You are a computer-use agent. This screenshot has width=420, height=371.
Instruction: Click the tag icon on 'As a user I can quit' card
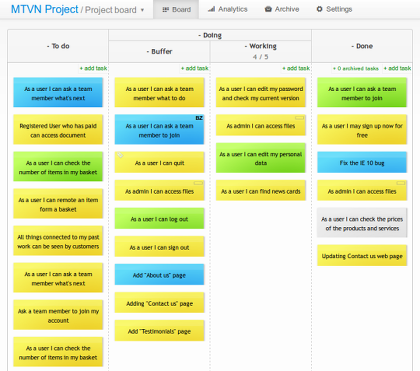120,155
